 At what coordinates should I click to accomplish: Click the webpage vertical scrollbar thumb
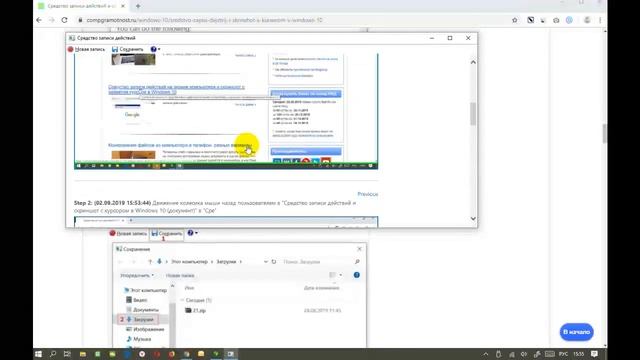pyautogui.click(x=604, y=134)
